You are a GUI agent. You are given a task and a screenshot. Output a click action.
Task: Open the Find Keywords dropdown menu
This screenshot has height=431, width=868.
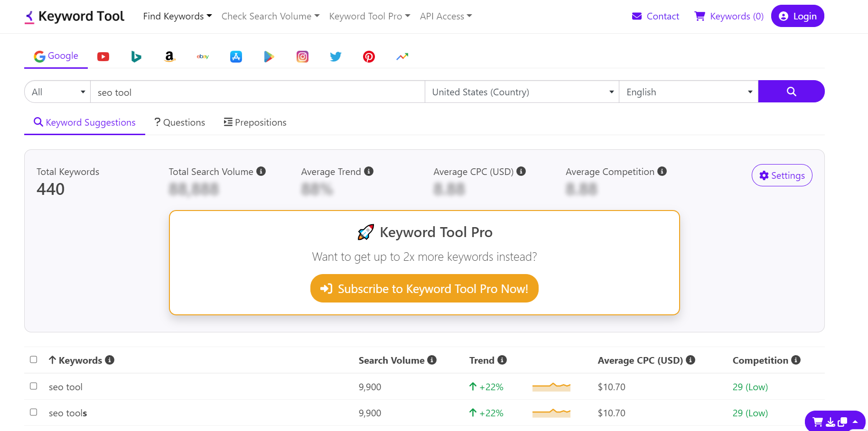click(177, 16)
